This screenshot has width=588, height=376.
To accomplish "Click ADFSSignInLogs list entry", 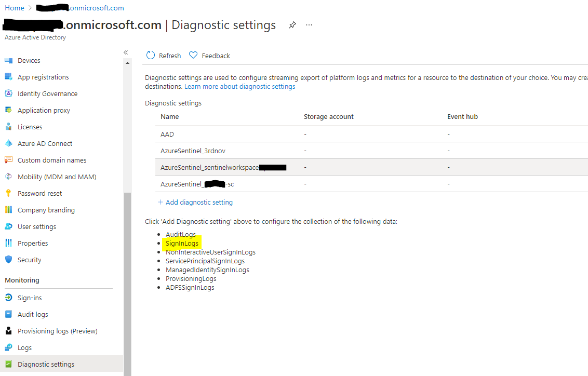I will coord(190,288).
